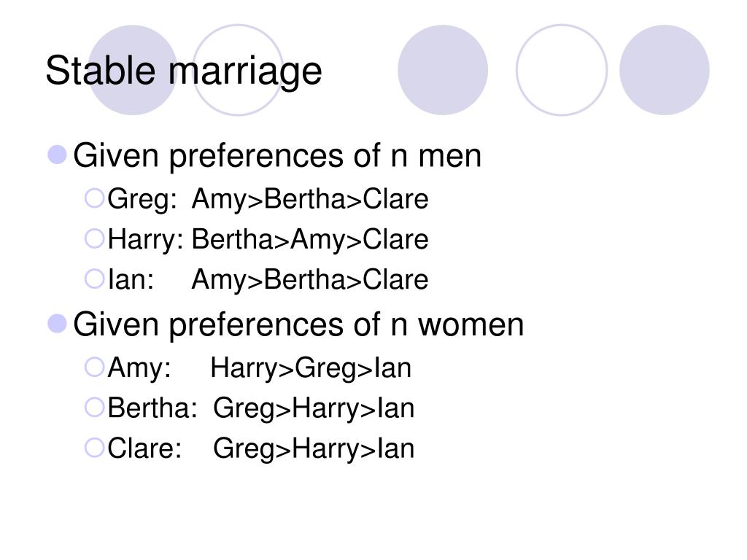Click the hollow bullet next to Amy's preferences
This screenshot has height=560, width=747.
click(94, 367)
